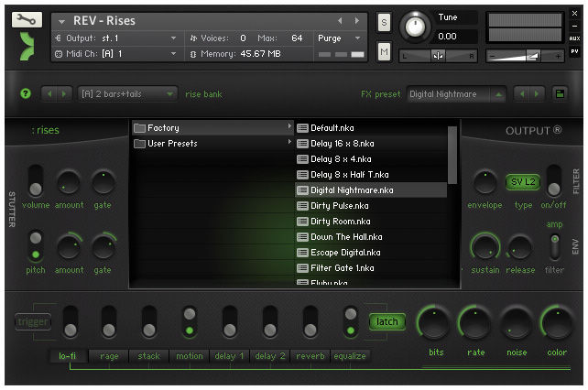The image size is (588, 390).
Task: Click the Tune knob
Action: tap(415, 27)
